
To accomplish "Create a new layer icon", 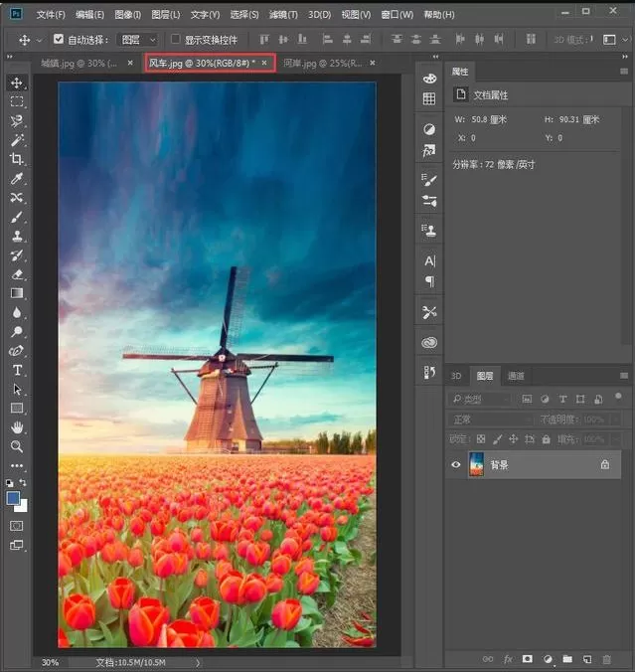I will point(587,659).
